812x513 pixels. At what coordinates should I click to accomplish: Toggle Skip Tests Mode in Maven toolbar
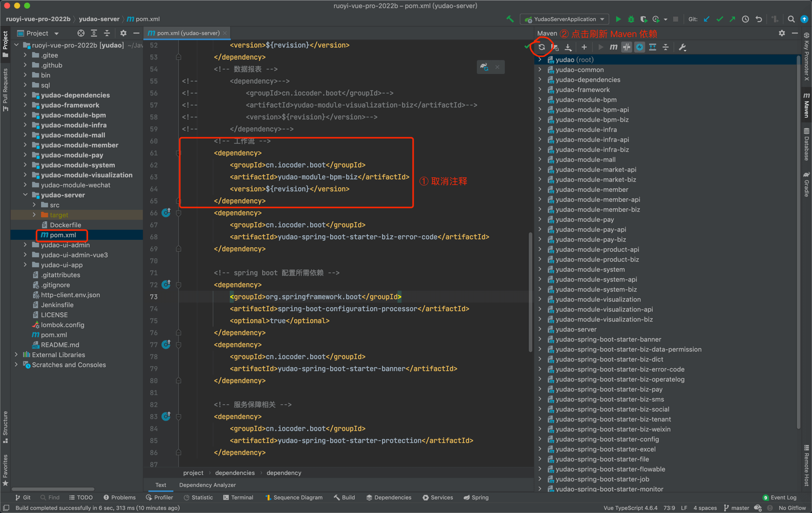pos(639,47)
